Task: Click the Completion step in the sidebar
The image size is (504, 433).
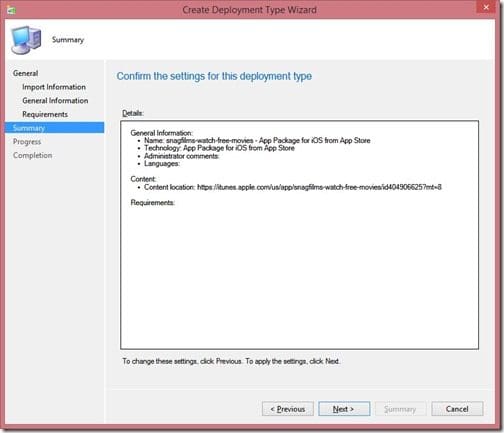Action: [33, 155]
